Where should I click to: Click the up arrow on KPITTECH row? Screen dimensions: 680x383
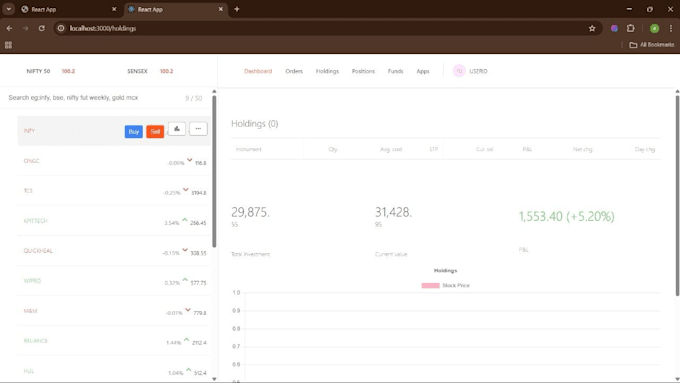[185, 220]
